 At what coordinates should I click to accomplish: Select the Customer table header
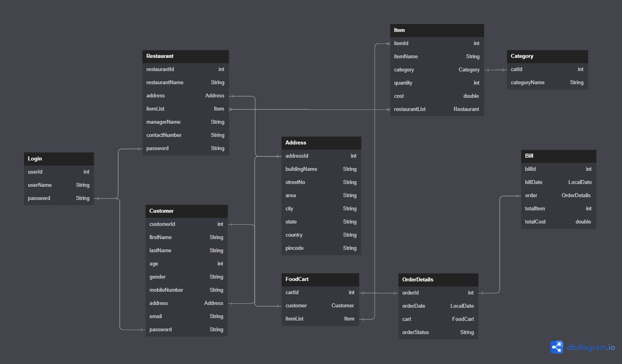(x=186, y=211)
